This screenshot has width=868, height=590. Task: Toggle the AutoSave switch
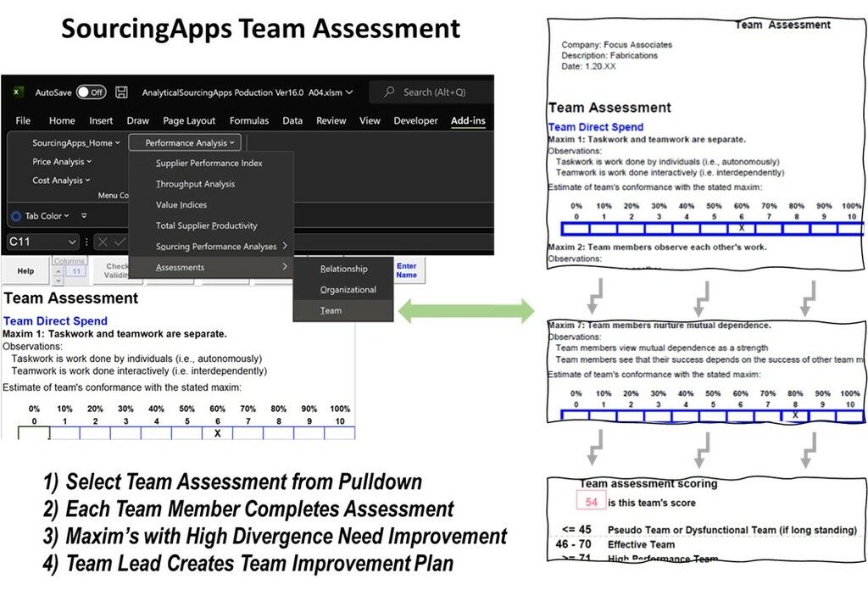click(91, 92)
